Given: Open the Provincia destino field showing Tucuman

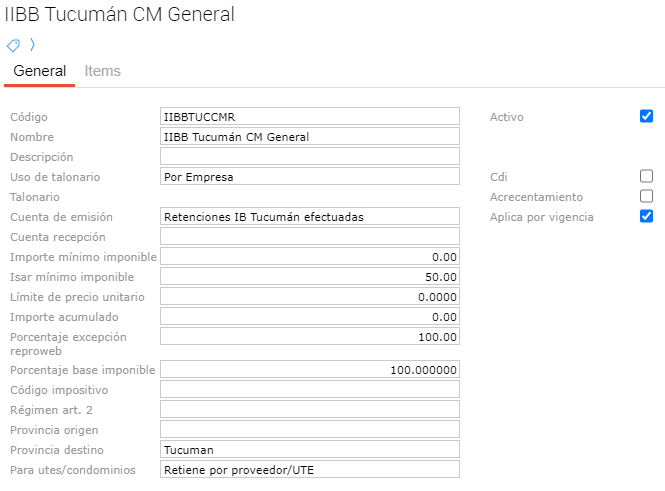Looking at the screenshot, I should coord(309,450).
